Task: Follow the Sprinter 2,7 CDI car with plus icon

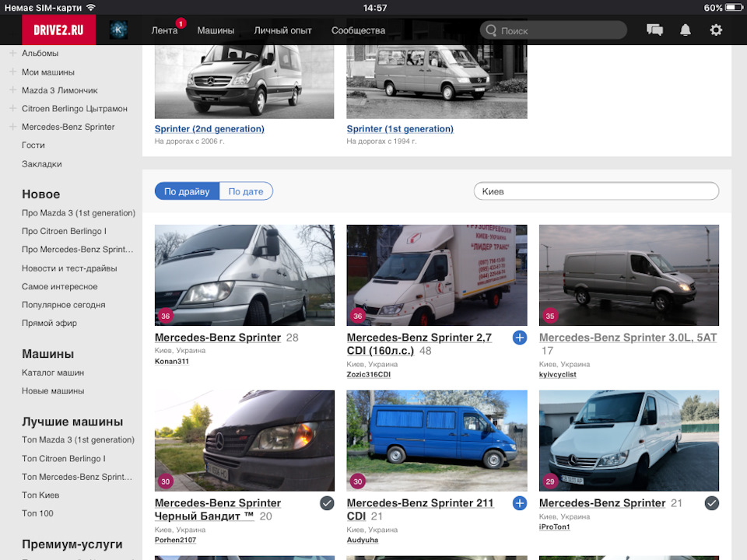Action: point(519,338)
